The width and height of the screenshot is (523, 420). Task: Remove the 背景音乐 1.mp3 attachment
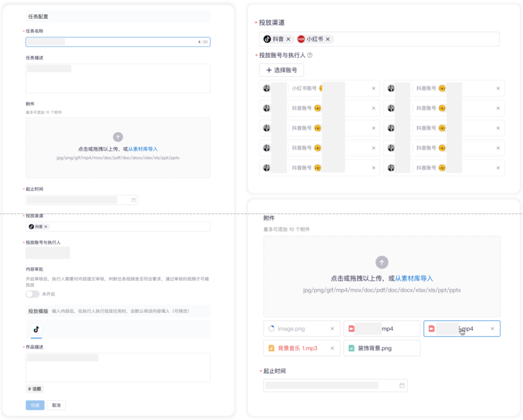(332, 348)
